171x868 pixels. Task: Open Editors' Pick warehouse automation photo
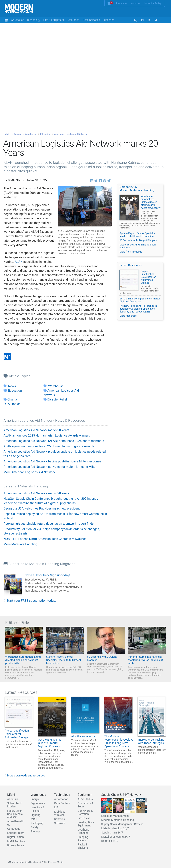[x=24, y=641]
